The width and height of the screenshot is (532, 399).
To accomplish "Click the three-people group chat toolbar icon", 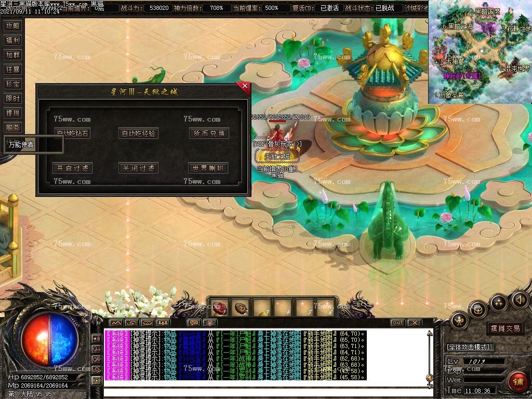I will click(163, 323).
